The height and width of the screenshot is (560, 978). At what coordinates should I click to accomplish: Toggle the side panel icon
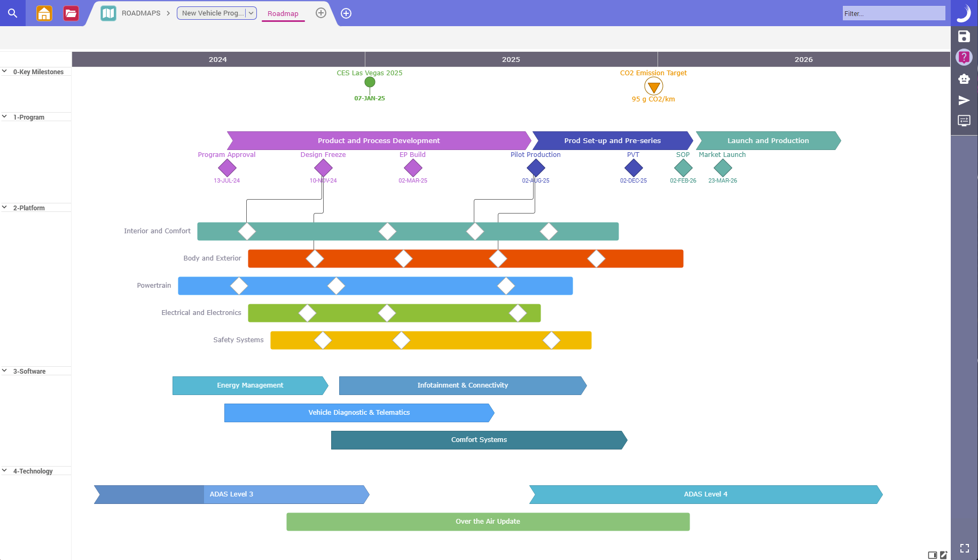tap(933, 555)
